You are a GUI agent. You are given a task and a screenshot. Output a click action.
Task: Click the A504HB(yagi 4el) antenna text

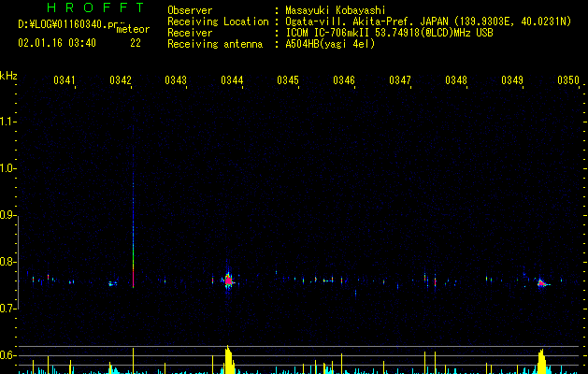pyautogui.click(x=330, y=44)
